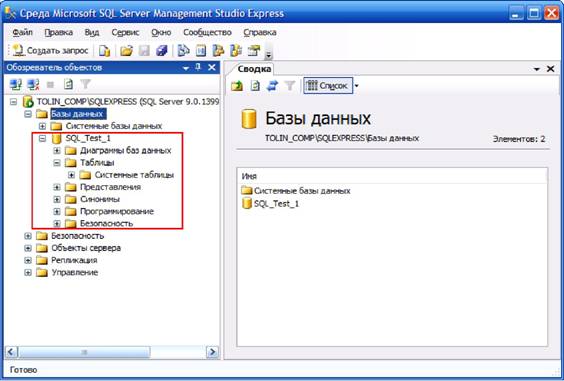Click the Properties window toolbar icon

pyautogui.click(x=254, y=51)
